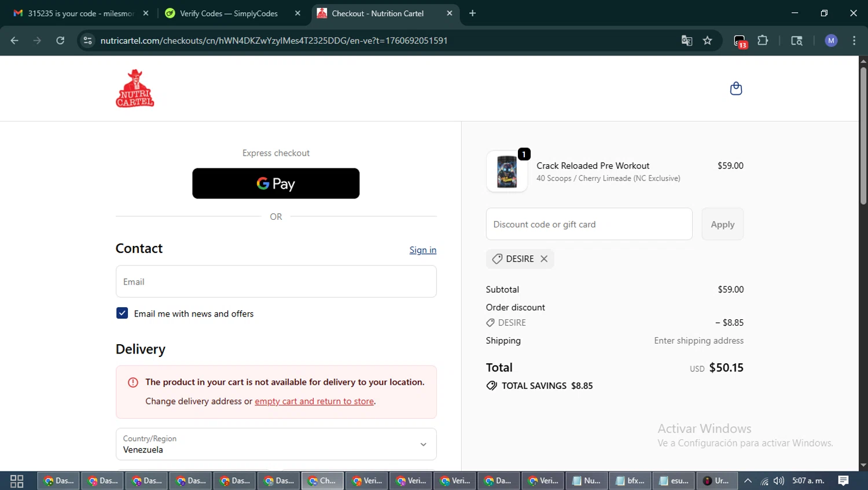The width and height of the screenshot is (868, 490).
Task: Click the "– $8.85" order discount amount
Action: pos(729,322)
